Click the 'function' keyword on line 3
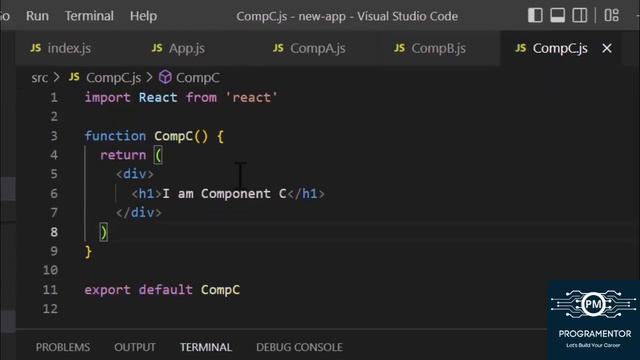Screen dimensions: 640x360 click(x=115, y=136)
